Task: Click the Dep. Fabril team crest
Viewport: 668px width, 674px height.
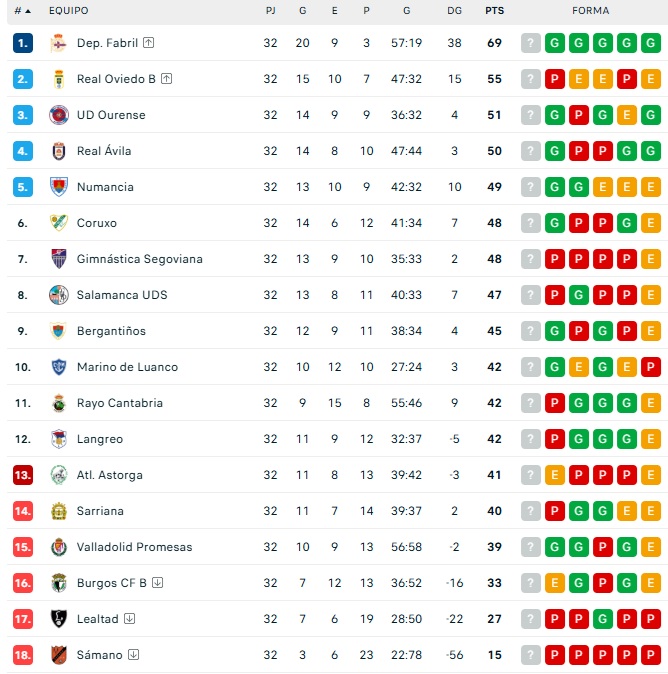Action: [59, 43]
